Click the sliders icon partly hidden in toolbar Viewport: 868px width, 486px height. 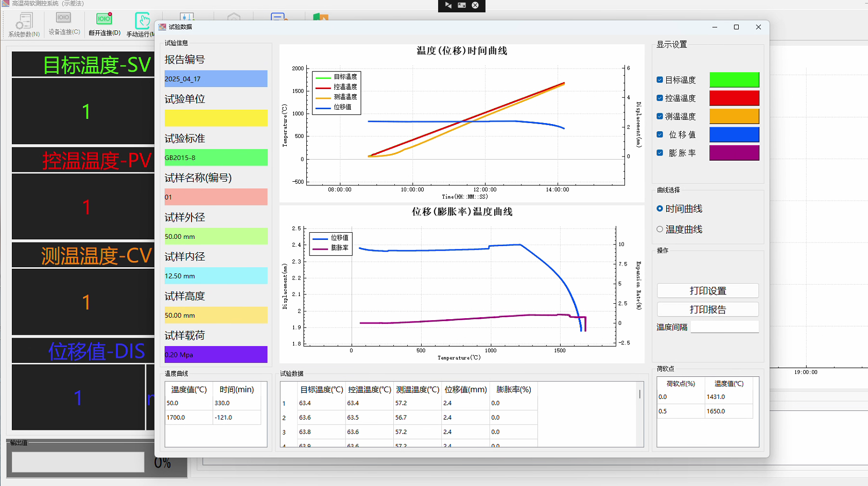(187, 16)
